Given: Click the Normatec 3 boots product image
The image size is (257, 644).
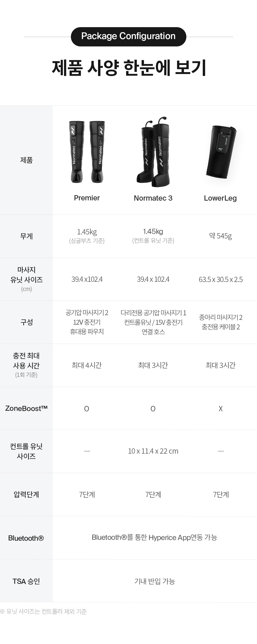Looking at the screenshot, I should [x=153, y=152].
